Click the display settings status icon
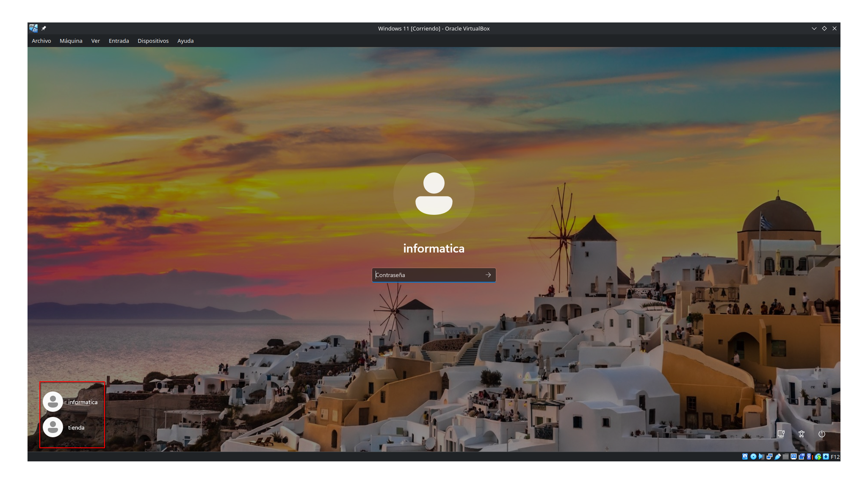Screen dimensions: 868x494 coord(793,456)
